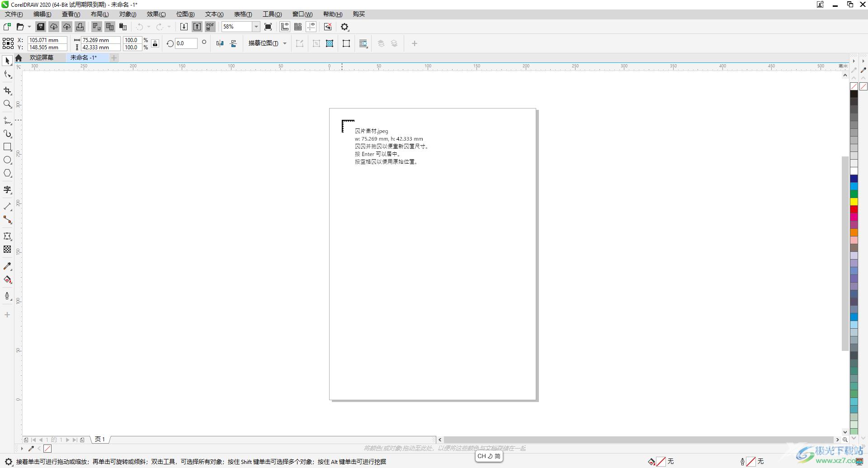This screenshot has height=468, width=868.
Task: Open the zoom level 58% dropdown
Action: click(256, 27)
